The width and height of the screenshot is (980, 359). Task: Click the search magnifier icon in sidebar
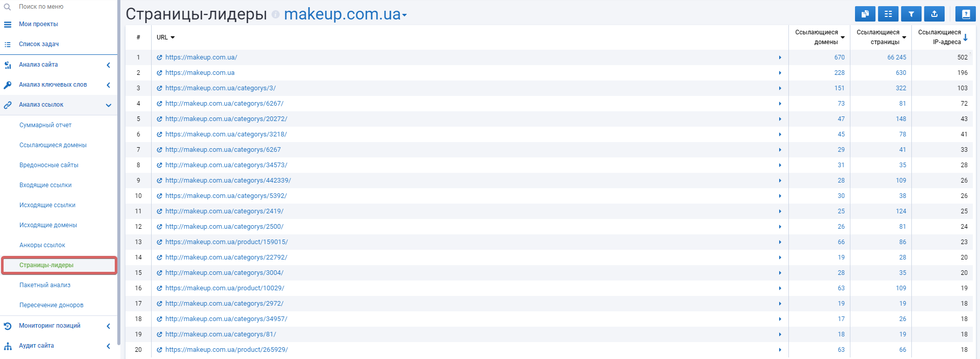click(7, 7)
